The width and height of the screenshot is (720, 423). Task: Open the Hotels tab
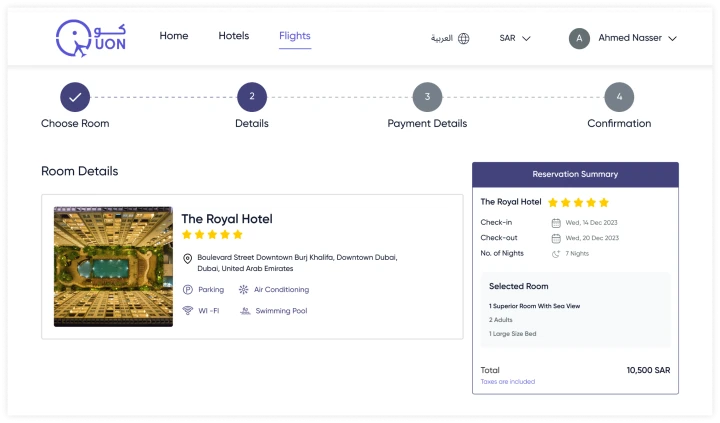[234, 36]
